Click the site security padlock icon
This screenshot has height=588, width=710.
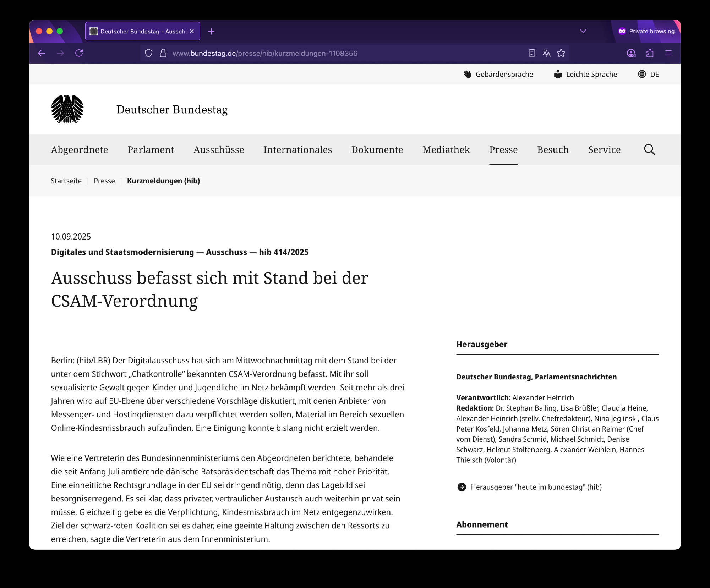tap(163, 53)
